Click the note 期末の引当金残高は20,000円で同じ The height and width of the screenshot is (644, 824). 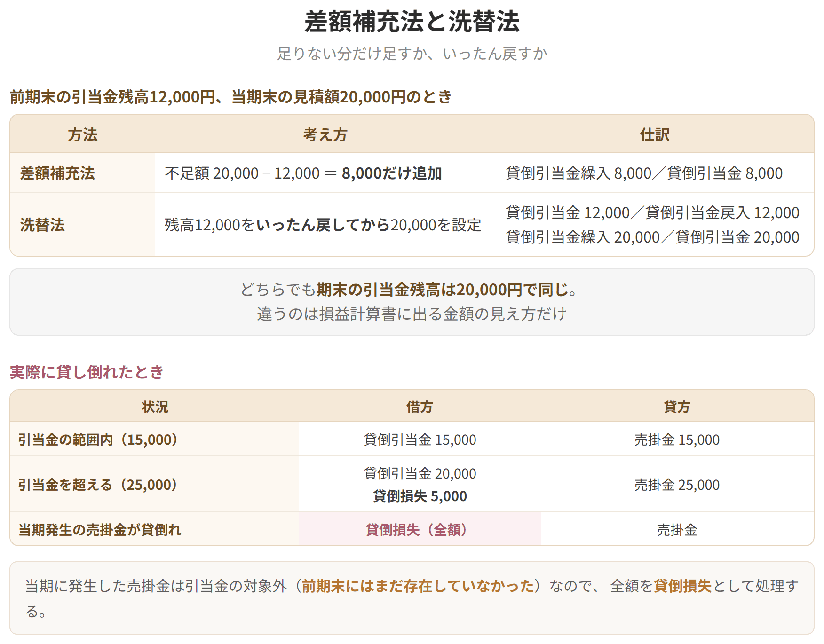[x=443, y=290]
